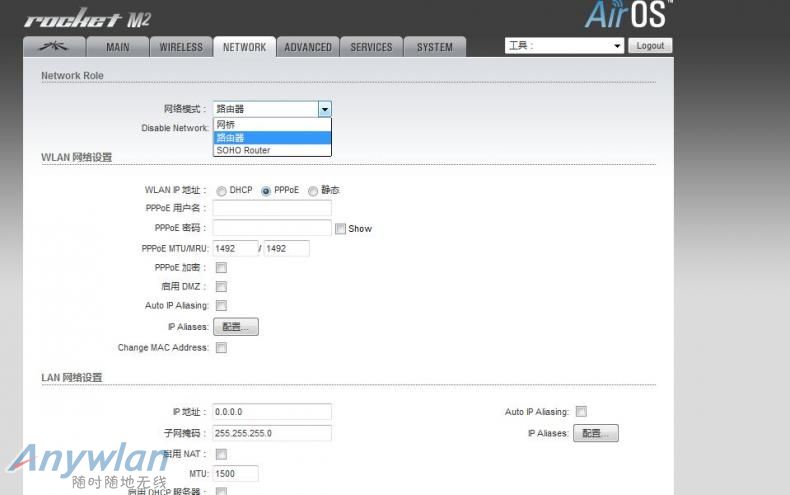Screen dimensions: 790x495
Task: Collapse the 网络模式 dropdown arrow
Action: point(324,109)
